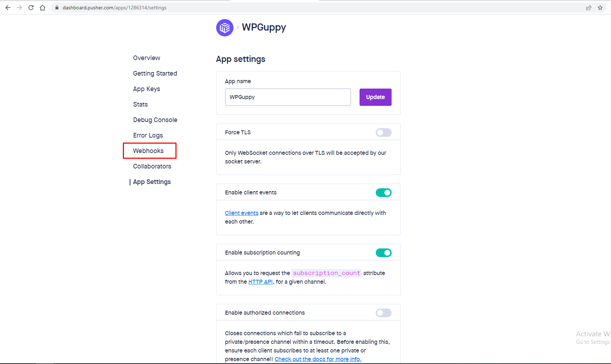Click the share page icon
This screenshot has width=611, height=364.
point(588,8)
